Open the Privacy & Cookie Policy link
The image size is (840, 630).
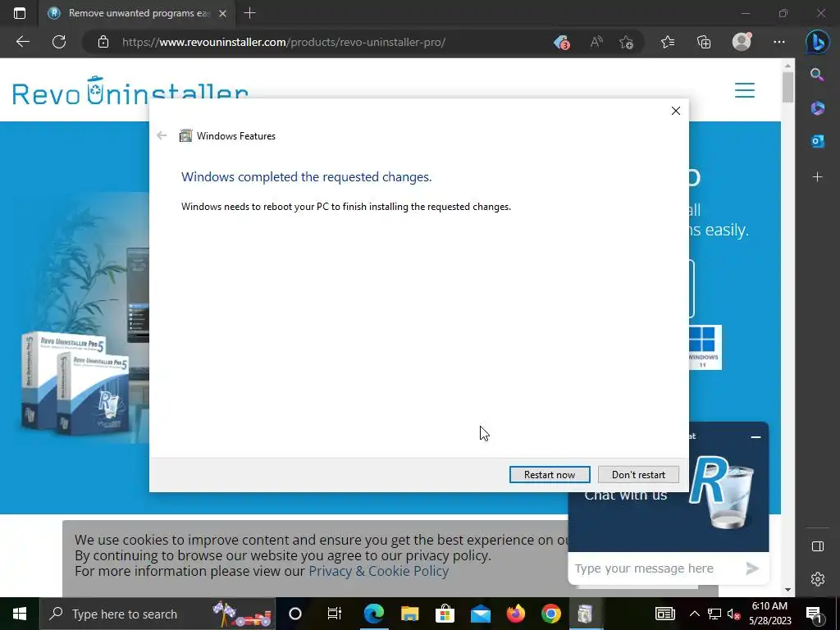pyautogui.click(x=379, y=571)
